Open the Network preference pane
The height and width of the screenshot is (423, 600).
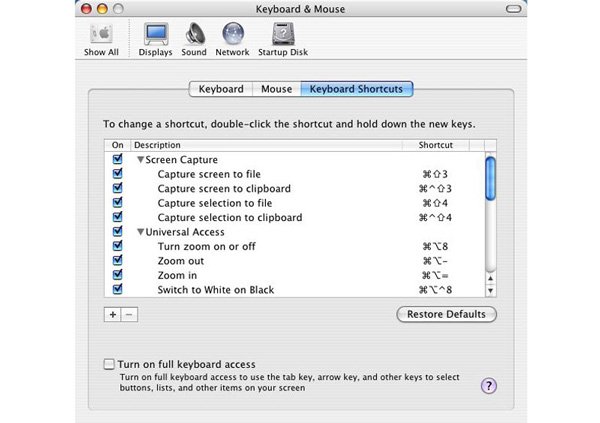232,40
